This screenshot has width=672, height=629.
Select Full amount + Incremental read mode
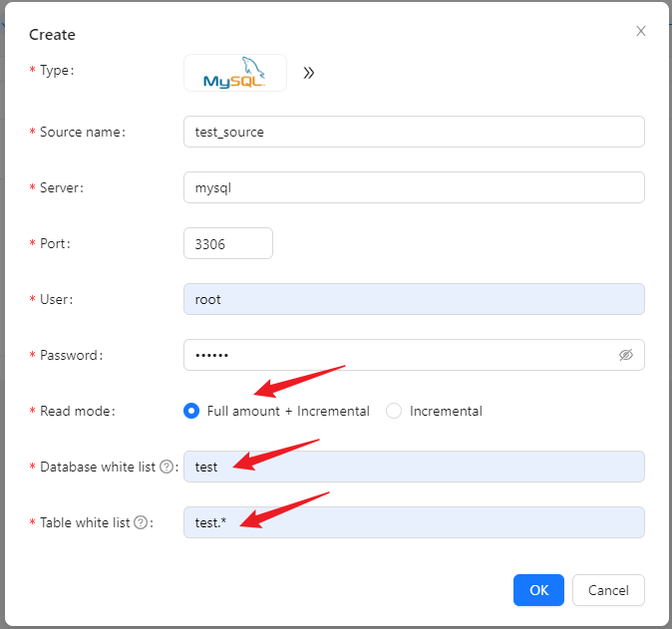tap(191, 411)
